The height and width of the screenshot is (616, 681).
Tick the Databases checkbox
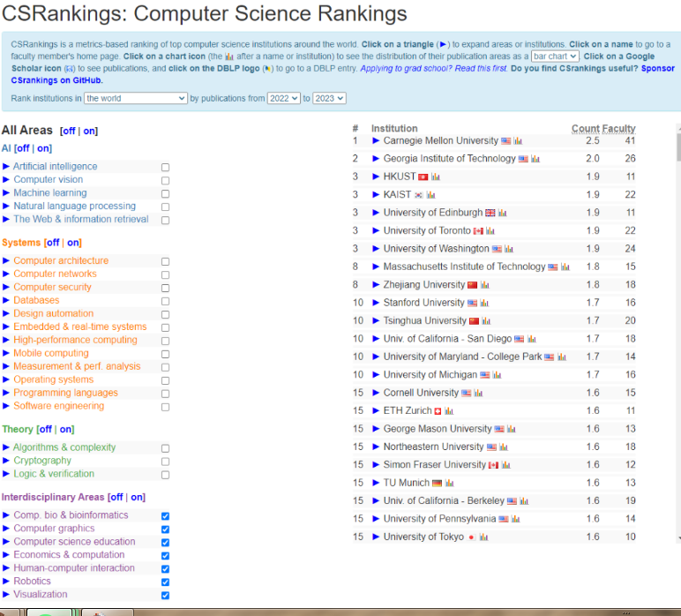pos(165,301)
